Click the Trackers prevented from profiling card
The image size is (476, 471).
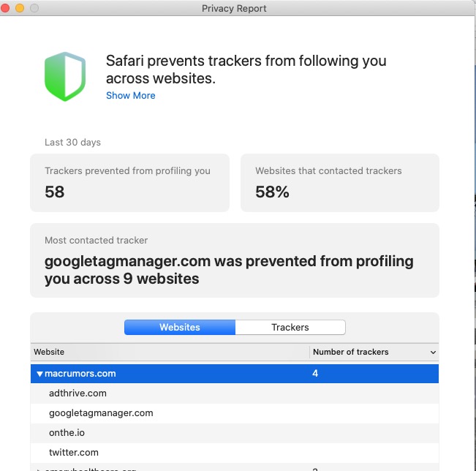point(129,183)
